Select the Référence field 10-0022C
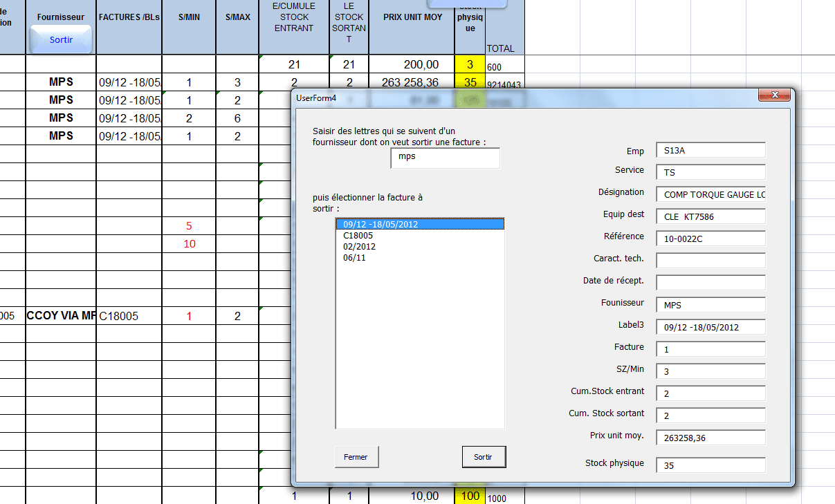 point(710,239)
